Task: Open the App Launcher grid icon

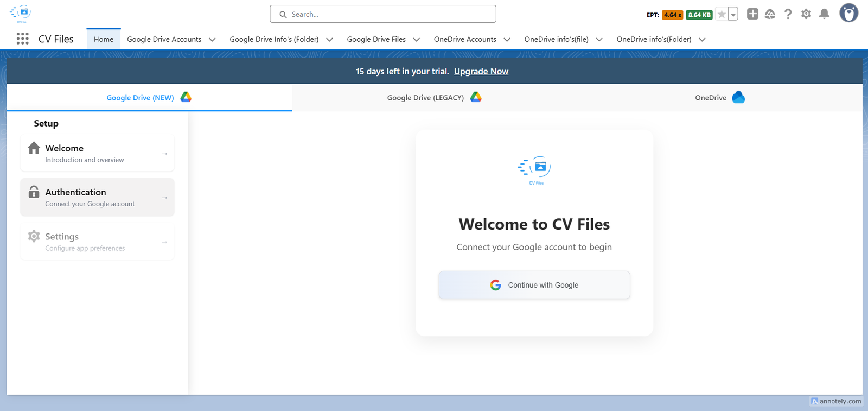Action: [x=22, y=39]
